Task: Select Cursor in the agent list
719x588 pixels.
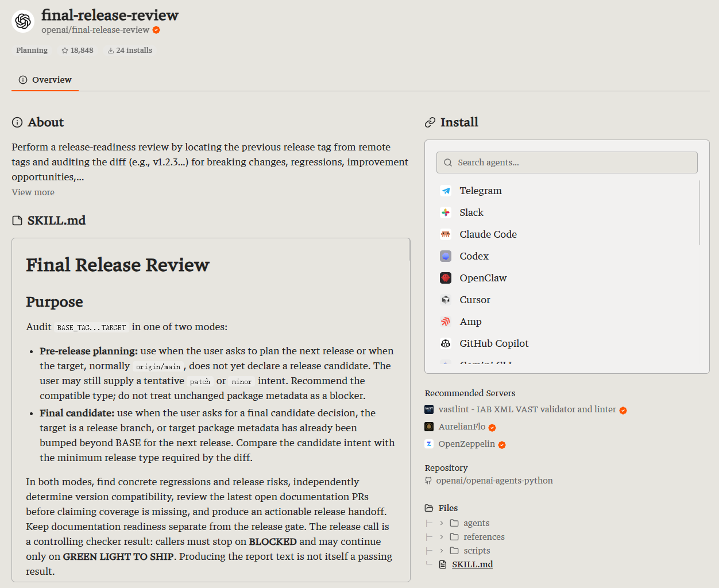Action: [x=566, y=300]
